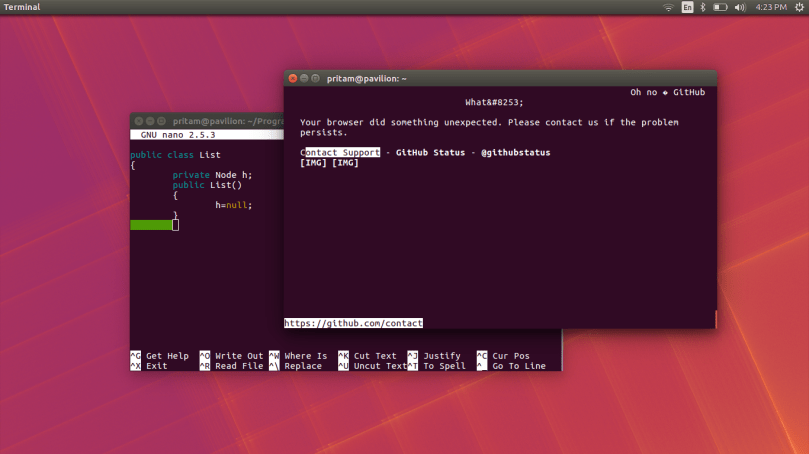The image size is (809, 454).
Task: Click the GNU nano 2.5.3 title bar
Action: coord(206,135)
